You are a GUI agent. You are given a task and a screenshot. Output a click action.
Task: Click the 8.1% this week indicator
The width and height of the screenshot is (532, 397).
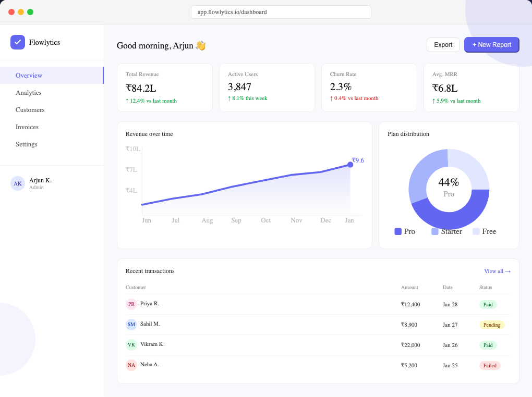click(248, 98)
